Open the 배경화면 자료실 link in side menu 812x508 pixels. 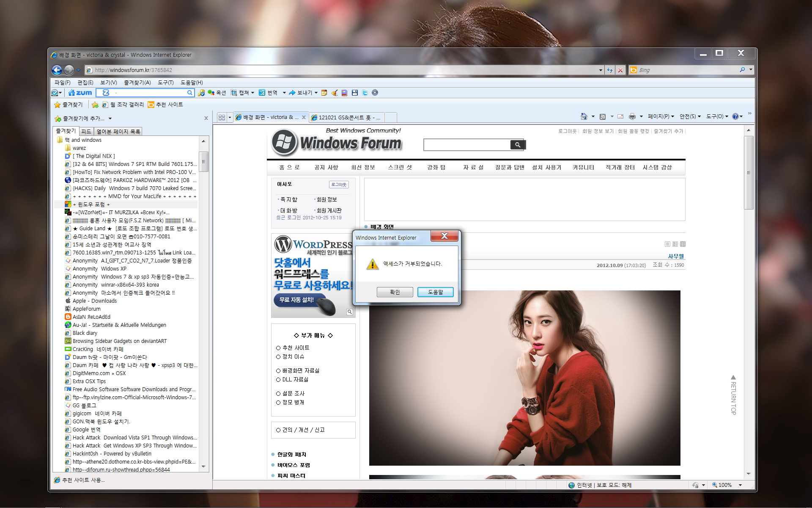pyautogui.click(x=301, y=370)
